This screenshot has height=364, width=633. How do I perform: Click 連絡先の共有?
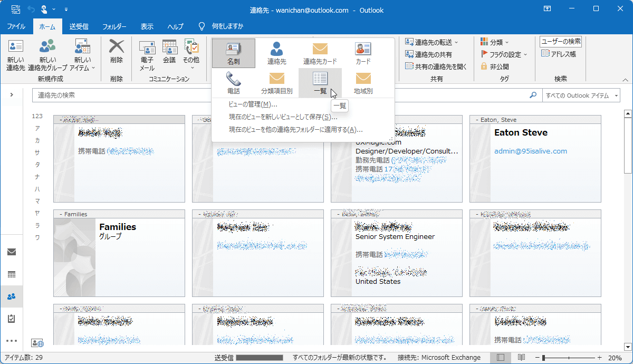pyautogui.click(x=428, y=54)
